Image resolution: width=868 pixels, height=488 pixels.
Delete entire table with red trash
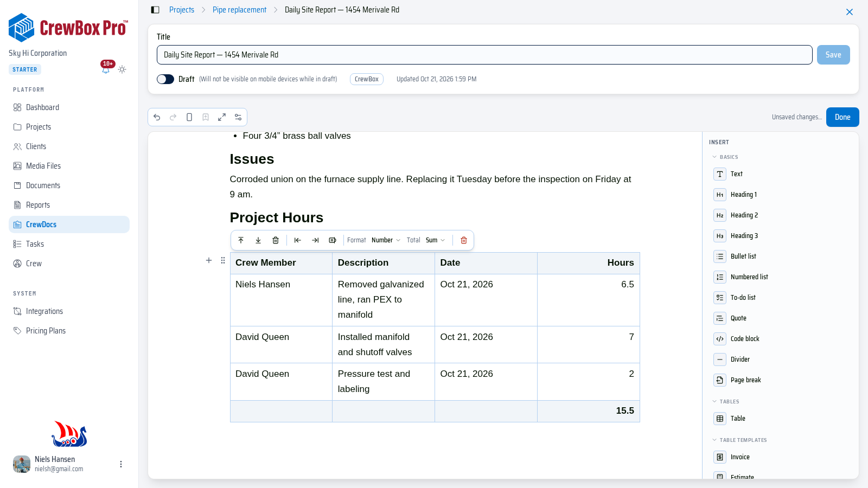point(464,240)
